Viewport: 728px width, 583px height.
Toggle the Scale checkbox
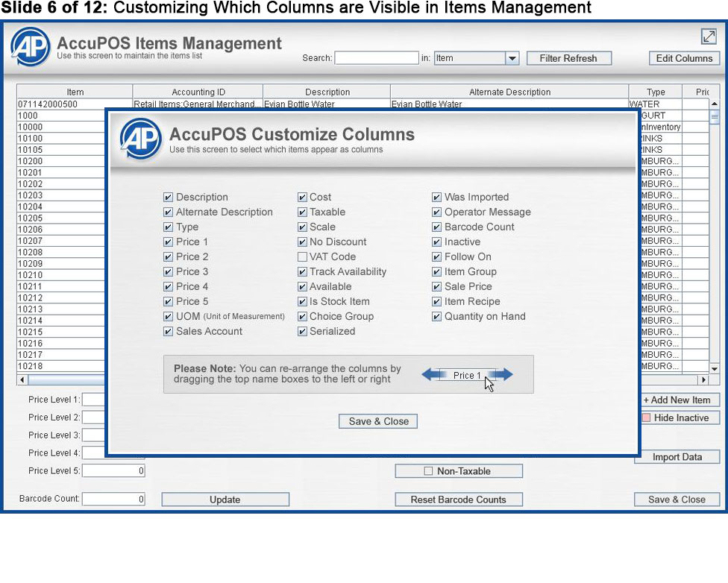coord(302,227)
